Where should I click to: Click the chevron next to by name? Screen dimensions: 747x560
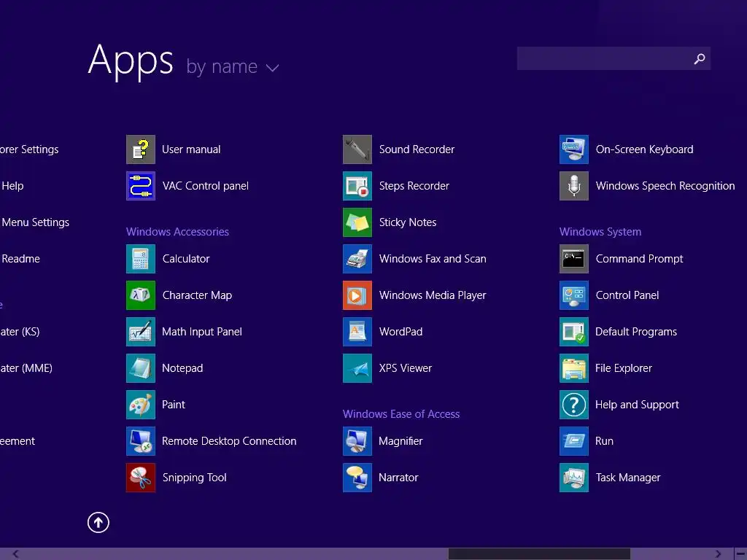coord(273,68)
